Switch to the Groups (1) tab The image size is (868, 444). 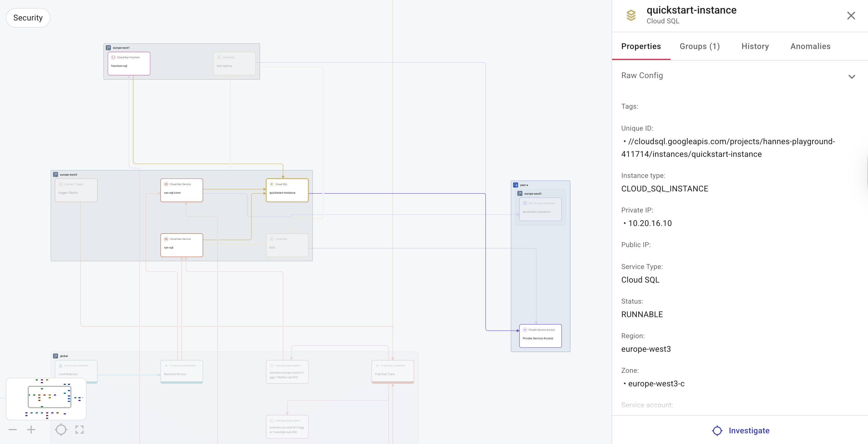(x=699, y=46)
